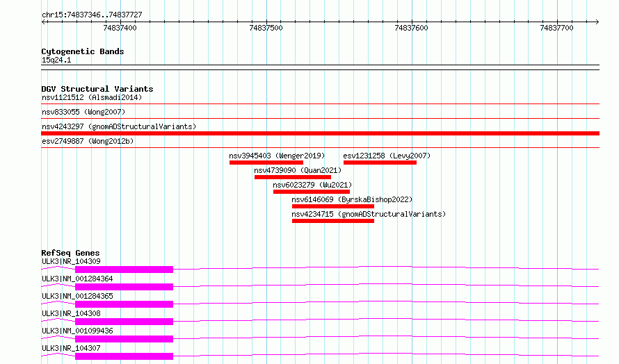Image resolution: width=619 pixels, height=364 pixels.
Task: Open variant esv1231258 (Levy2007) label
Action: coord(387,156)
